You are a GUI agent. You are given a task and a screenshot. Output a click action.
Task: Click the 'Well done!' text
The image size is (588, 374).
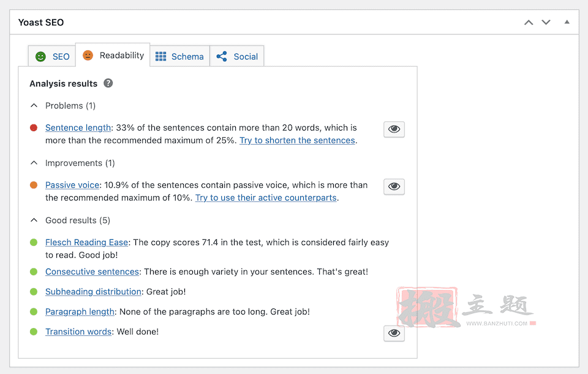click(138, 332)
